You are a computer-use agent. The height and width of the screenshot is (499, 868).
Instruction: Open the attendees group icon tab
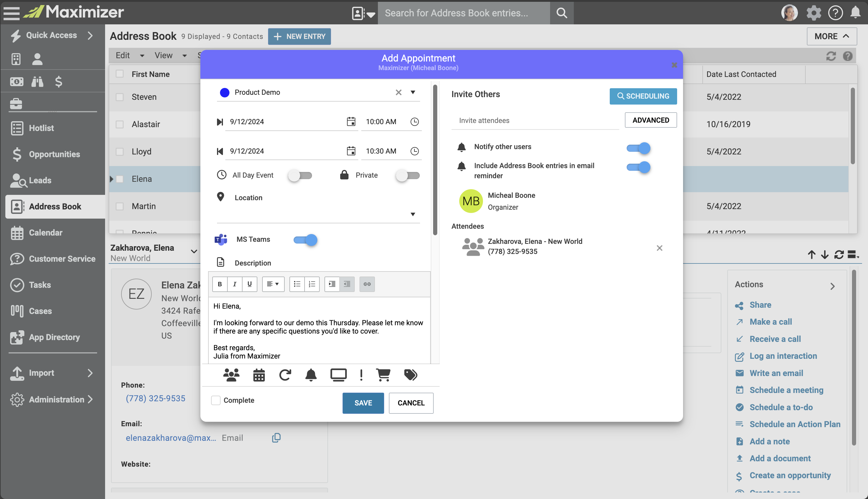(231, 375)
